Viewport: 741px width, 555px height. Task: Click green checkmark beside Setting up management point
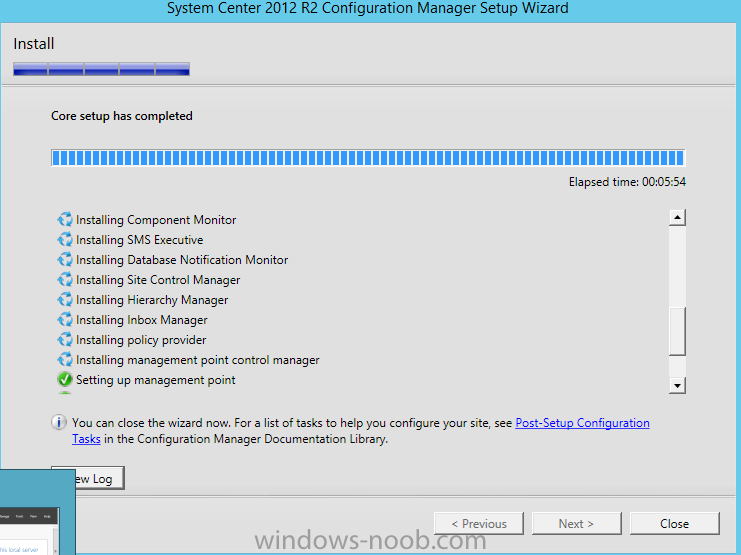tap(65, 379)
